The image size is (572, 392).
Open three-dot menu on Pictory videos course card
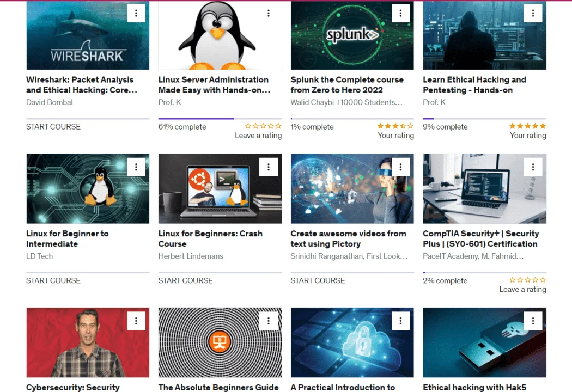pos(400,167)
